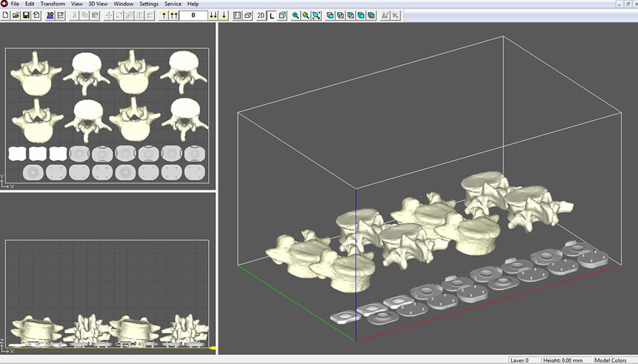
Task: Expand the Window menu
Action: point(123,4)
